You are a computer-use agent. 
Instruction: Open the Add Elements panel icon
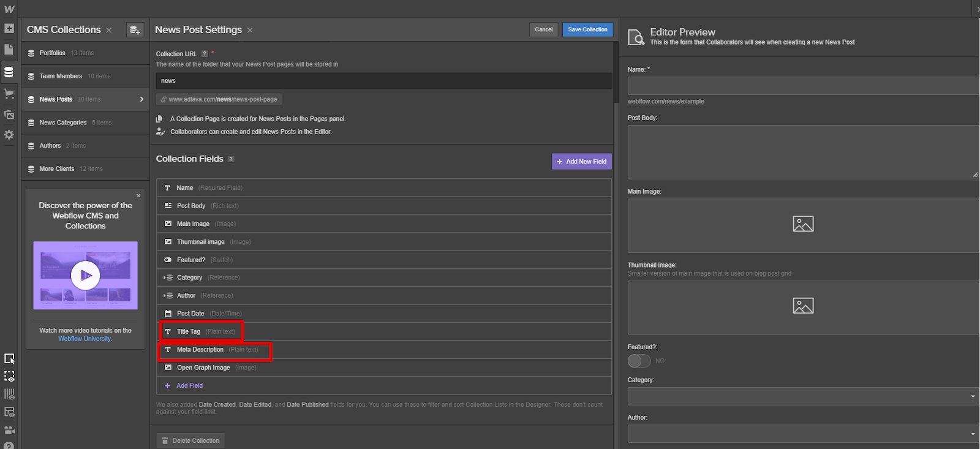[9, 28]
